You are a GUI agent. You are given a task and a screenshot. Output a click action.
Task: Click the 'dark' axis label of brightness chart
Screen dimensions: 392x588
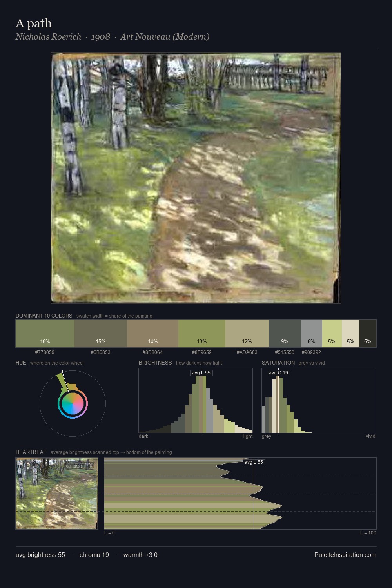coord(143,436)
